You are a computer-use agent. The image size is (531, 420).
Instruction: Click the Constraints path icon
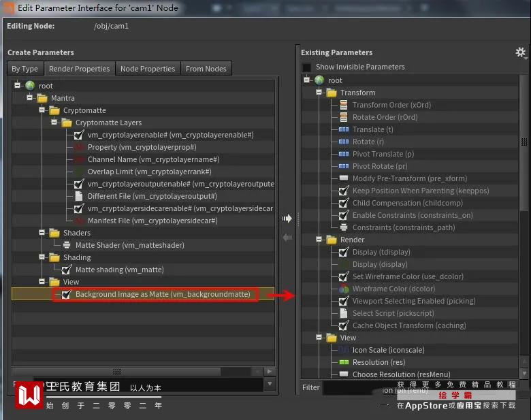344,227
